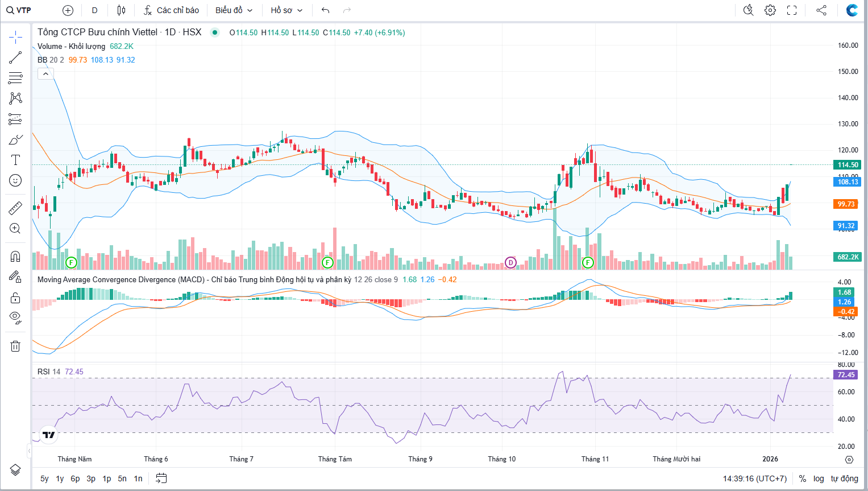Delete drawings using trash icon
This screenshot has width=868, height=491.
(x=15, y=346)
